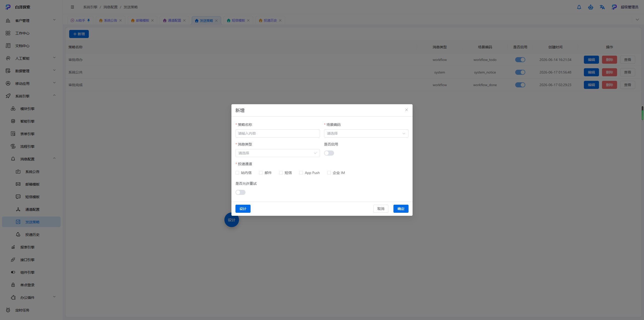
Task: Click the 邮箱模板 envelope icon
Action: click(18, 184)
